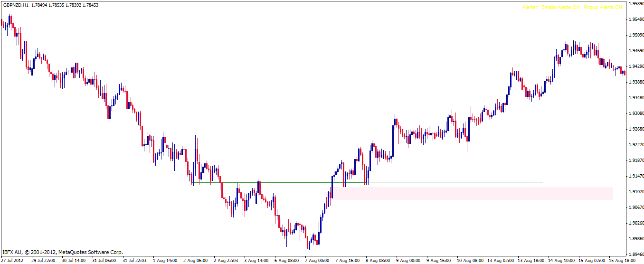
Task: Click the 13 Aug 02:00 time label
Action: coord(500,261)
